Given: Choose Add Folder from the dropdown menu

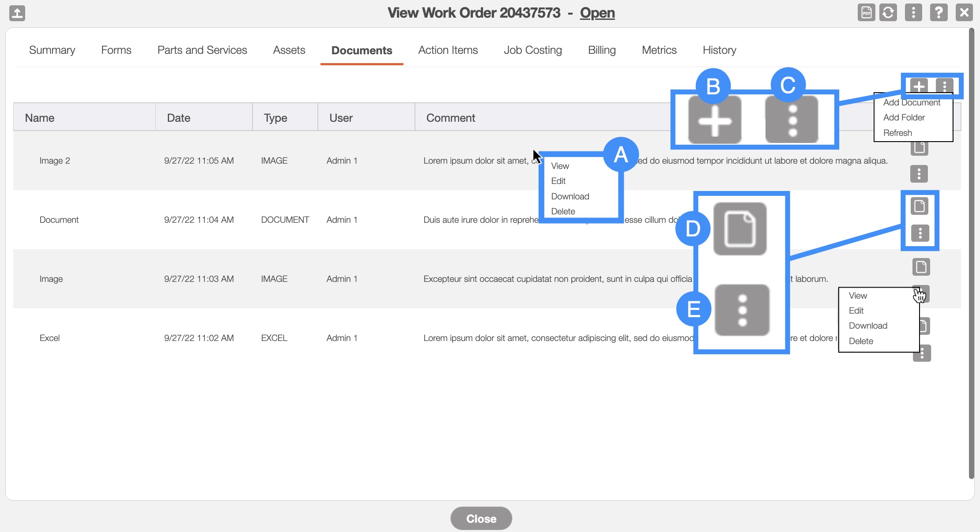Looking at the screenshot, I should click(x=904, y=118).
